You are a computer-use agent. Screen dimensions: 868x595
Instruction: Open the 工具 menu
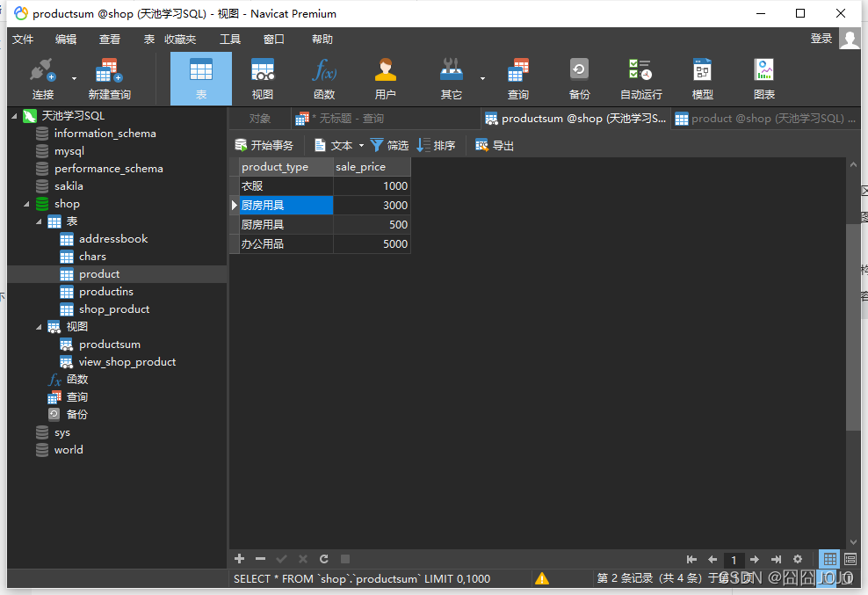coord(229,40)
